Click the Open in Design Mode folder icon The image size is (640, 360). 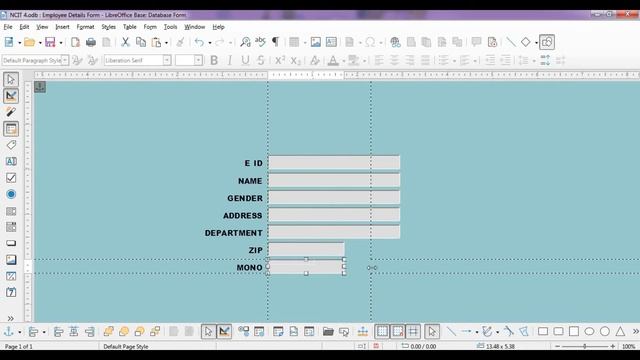[328, 331]
